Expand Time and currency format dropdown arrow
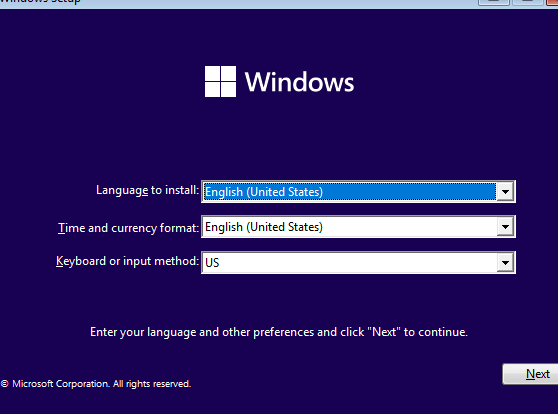This screenshot has height=414, width=558. [505, 227]
